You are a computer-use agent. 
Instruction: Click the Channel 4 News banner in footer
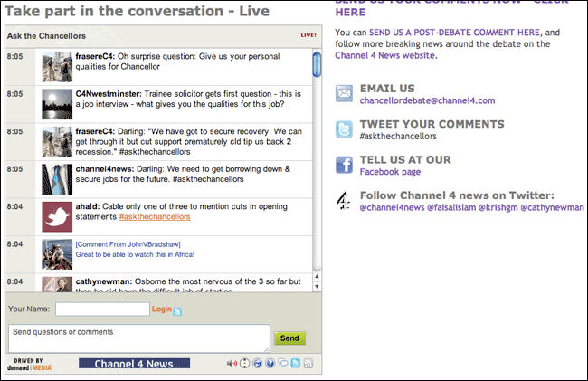pos(134,364)
